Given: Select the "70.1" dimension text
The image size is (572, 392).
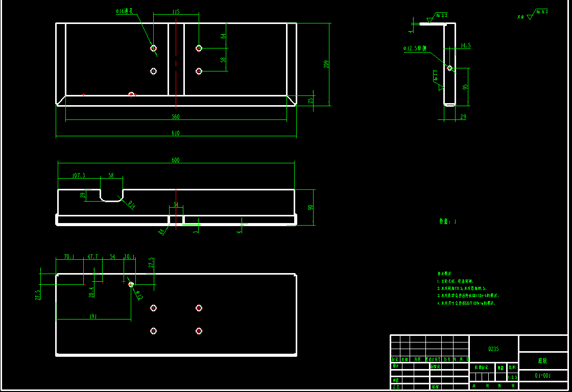Looking at the screenshot, I should (x=69, y=257).
